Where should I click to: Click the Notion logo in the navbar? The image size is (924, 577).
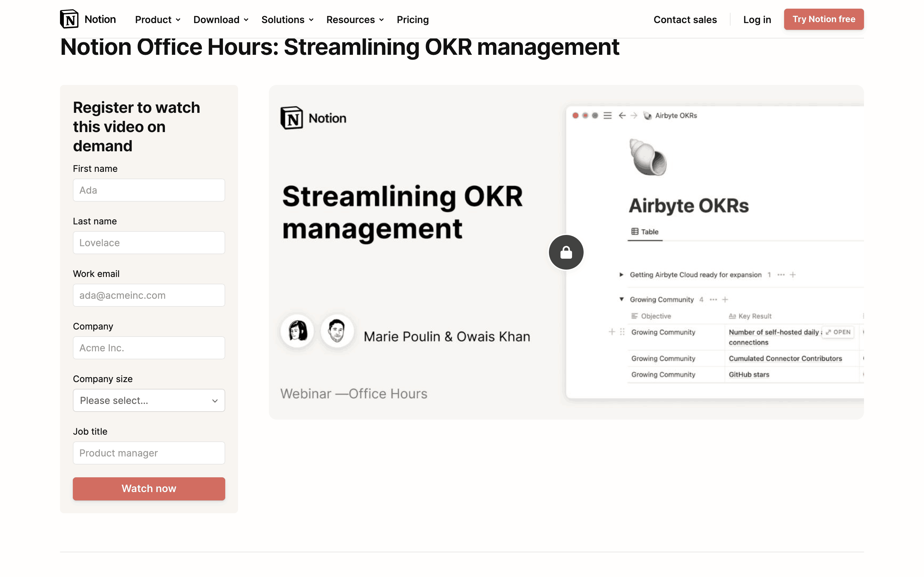70,19
